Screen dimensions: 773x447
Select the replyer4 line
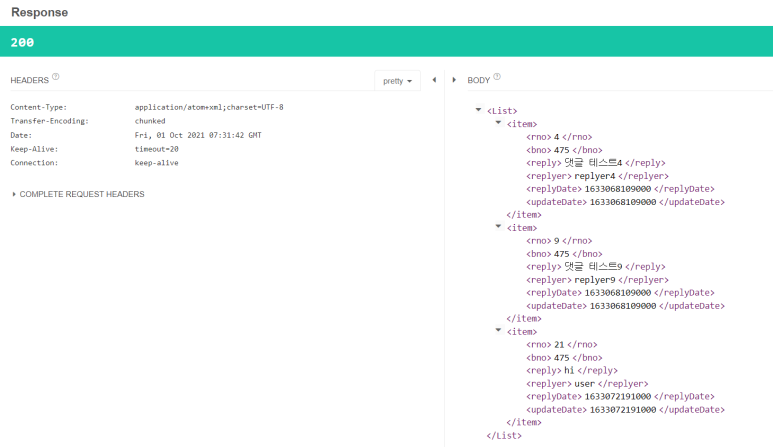click(597, 176)
